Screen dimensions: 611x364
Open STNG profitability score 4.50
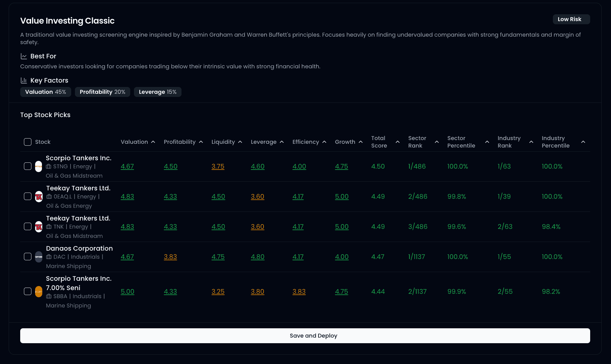[171, 166]
